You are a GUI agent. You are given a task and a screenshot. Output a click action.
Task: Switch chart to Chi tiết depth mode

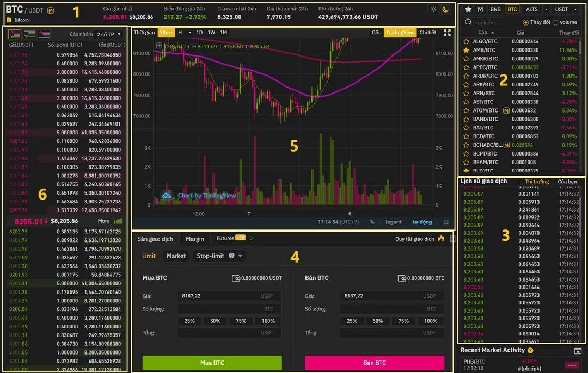427,33
